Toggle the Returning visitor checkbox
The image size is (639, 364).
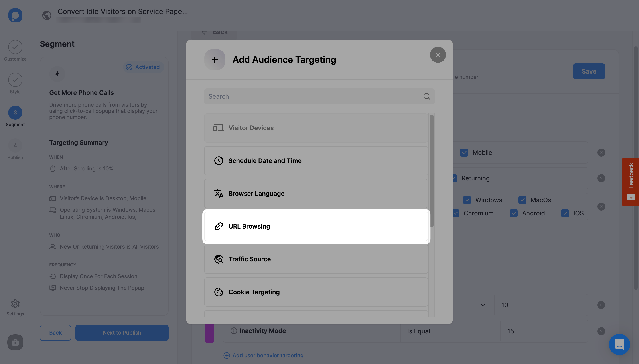(x=454, y=178)
